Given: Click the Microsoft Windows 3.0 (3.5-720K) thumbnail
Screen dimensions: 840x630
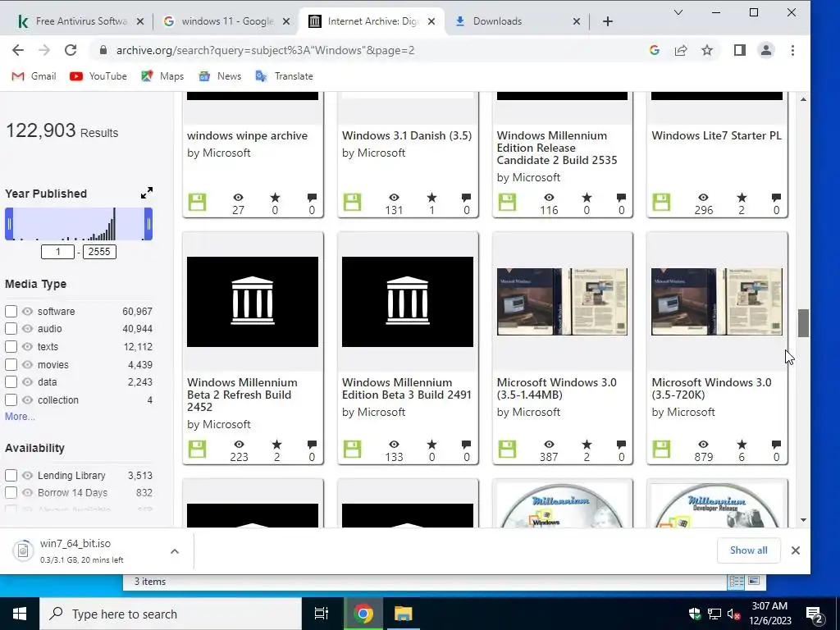Looking at the screenshot, I should click(x=717, y=302).
